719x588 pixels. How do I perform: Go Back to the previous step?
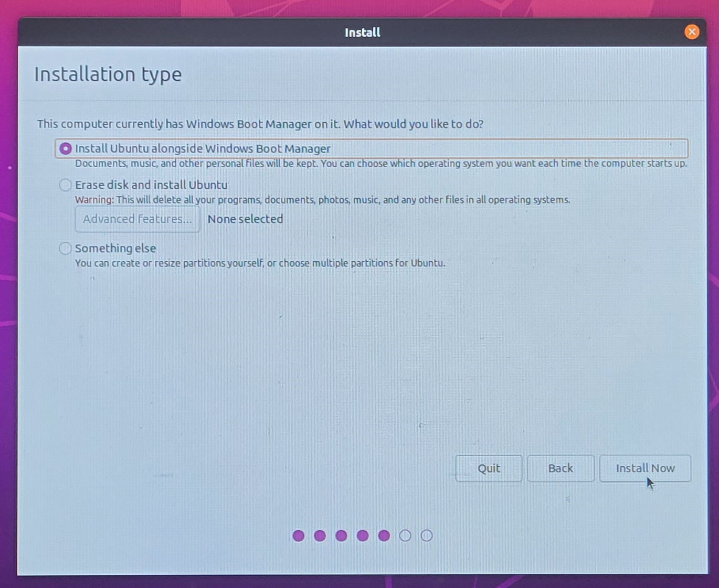[561, 468]
